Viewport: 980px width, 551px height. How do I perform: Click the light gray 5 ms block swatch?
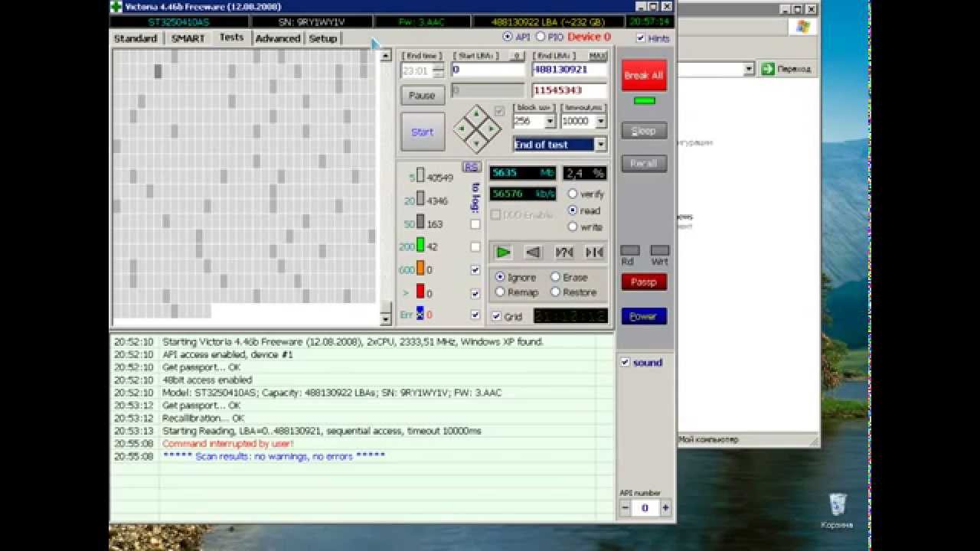[420, 177]
